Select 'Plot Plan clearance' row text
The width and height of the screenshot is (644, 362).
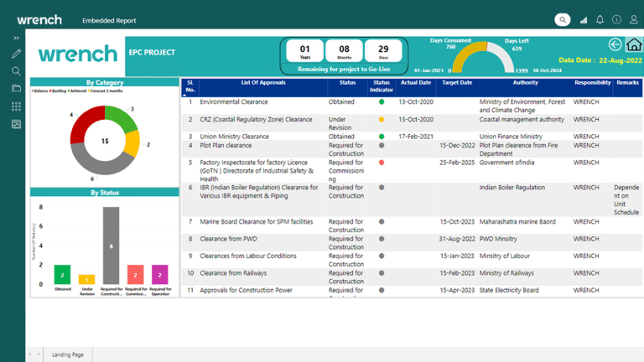coord(226,145)
